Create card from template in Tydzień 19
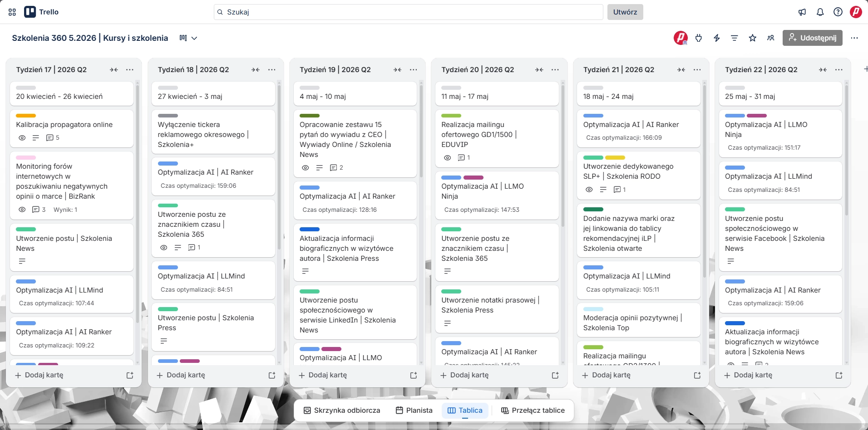 (x=414, y=376)
